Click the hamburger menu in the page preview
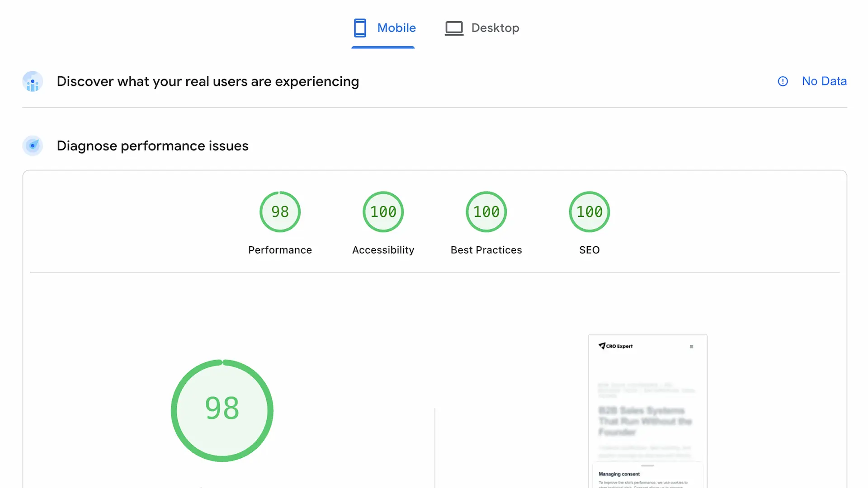 point(691,347)
